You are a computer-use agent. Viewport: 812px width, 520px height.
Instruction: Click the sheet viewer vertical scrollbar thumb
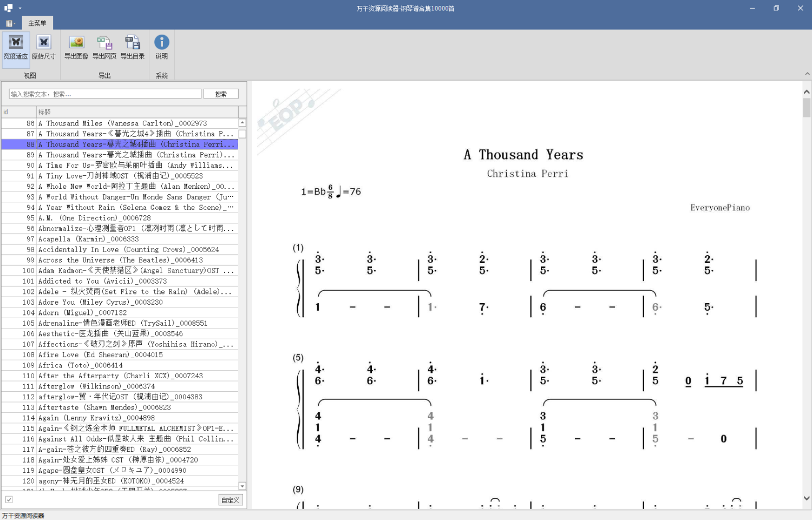coord(807,108)
